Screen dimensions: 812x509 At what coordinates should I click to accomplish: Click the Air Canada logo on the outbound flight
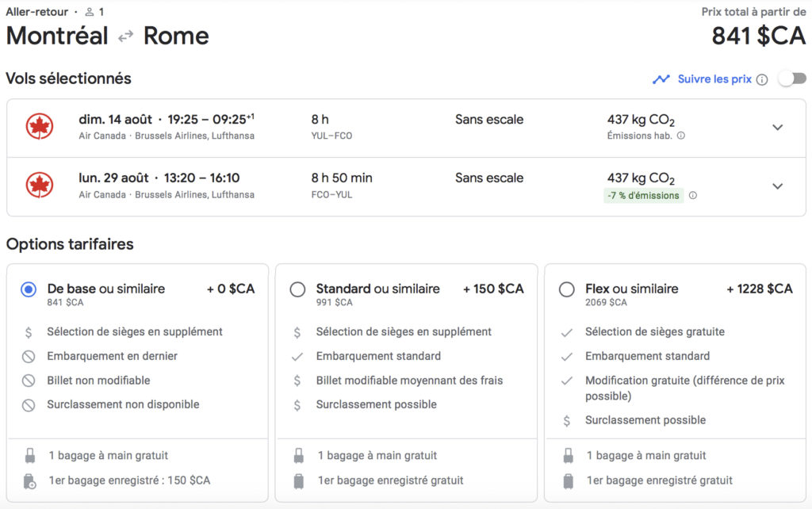39,127
